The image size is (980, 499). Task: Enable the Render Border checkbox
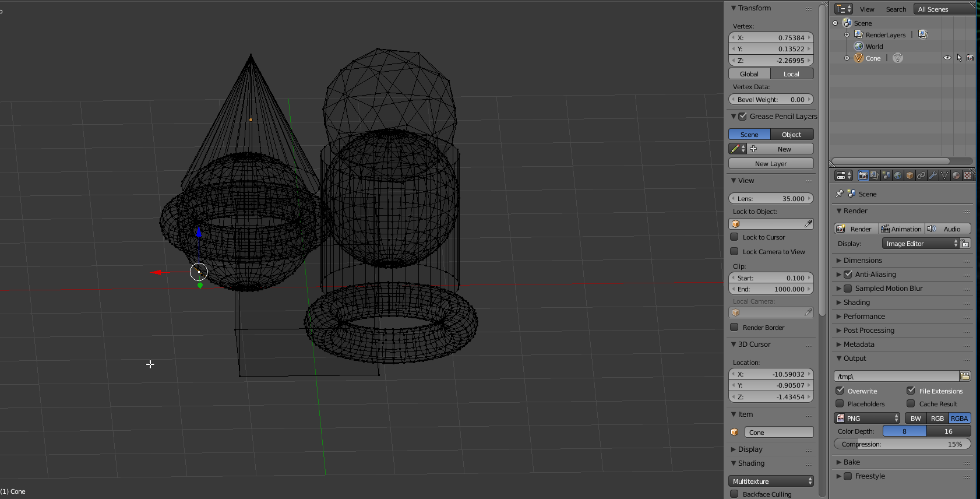click(x=735, y=327)
